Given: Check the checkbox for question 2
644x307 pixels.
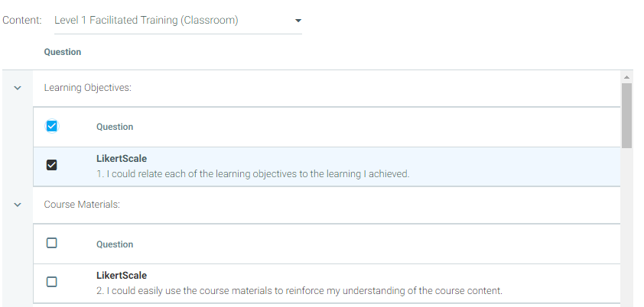Looking at the screenshot, I should pos(52,281).
